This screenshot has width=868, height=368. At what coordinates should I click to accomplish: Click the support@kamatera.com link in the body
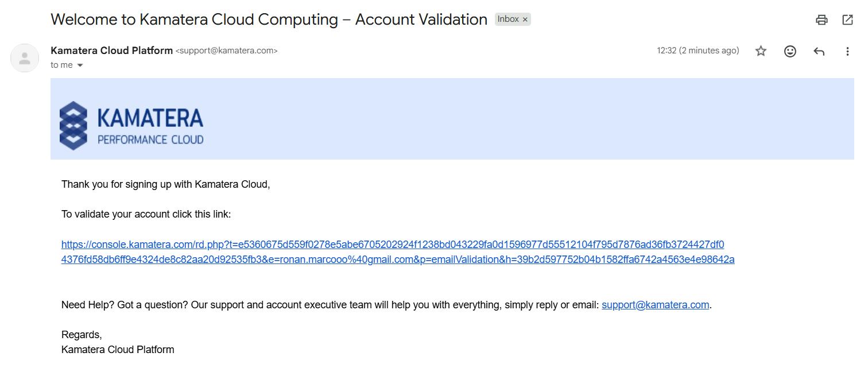[655, 305]
